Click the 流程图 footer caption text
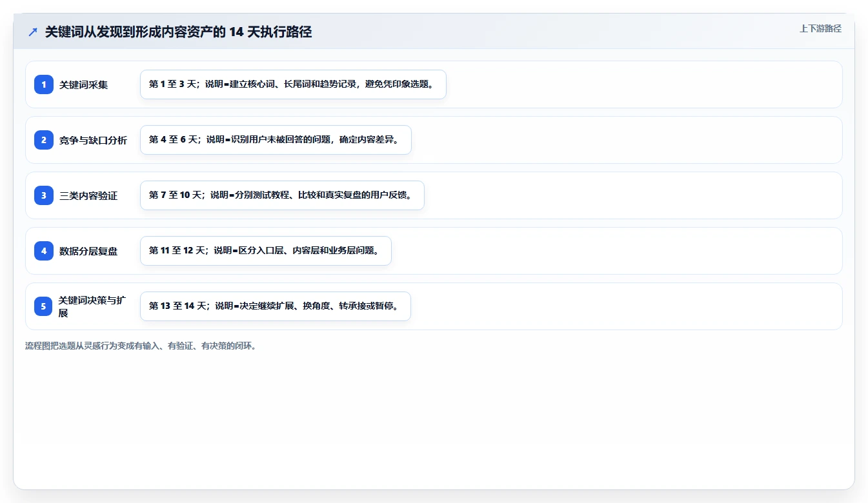Image resolution: width=868 pixels, height=503 pixels. 141,346
